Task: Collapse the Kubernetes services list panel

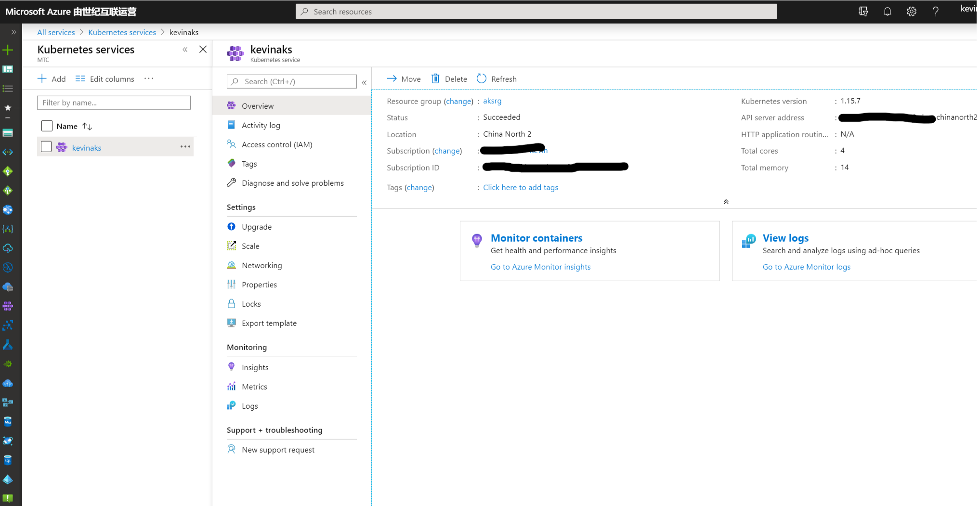Action: pyautogui.click(x=185, y=50)
